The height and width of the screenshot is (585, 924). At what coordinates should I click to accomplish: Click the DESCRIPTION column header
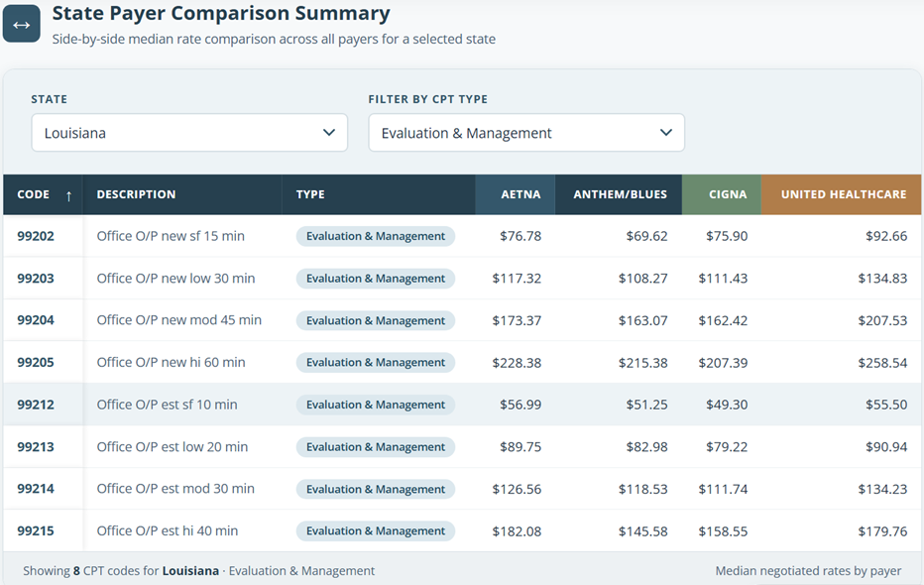pyautogui.click(x=182, y=194)
